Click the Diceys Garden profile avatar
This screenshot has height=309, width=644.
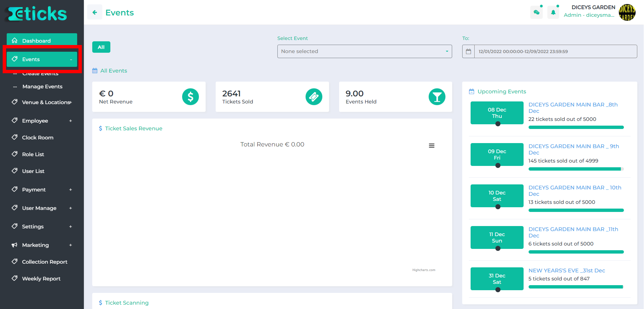click(627, 12)
